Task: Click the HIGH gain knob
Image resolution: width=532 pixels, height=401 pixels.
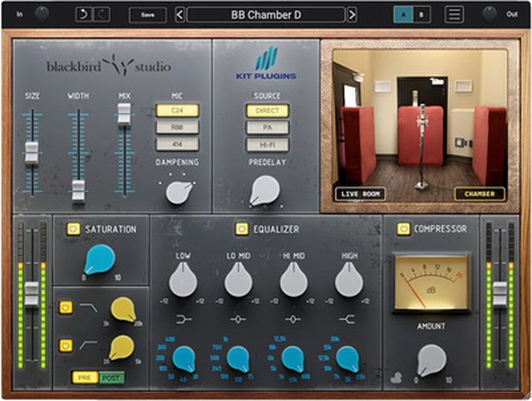Action: pos(349,280)
